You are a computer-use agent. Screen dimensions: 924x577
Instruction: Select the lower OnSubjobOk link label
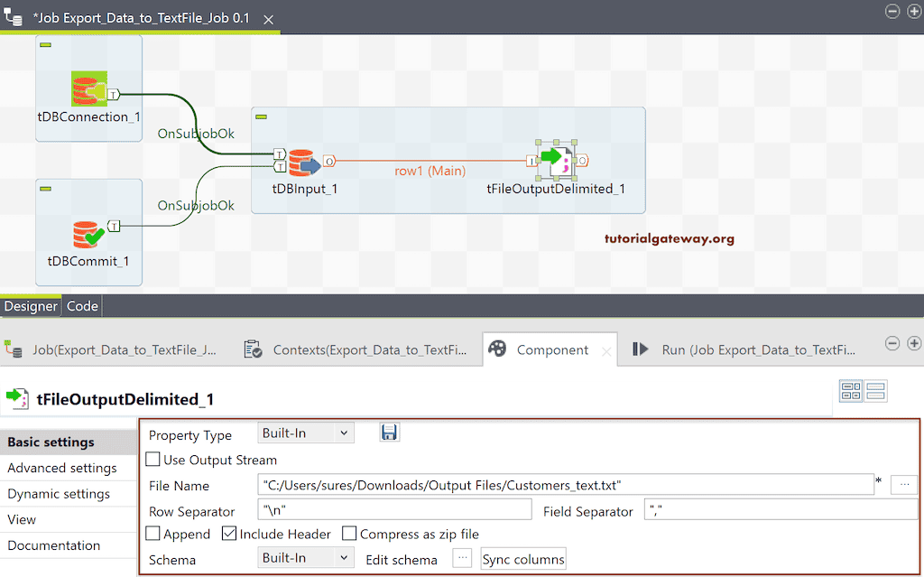click(196, 206)
